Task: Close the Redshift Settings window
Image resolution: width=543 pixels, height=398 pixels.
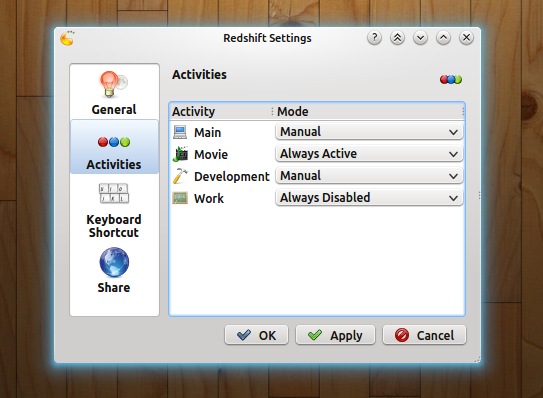Action: point(466,37)
